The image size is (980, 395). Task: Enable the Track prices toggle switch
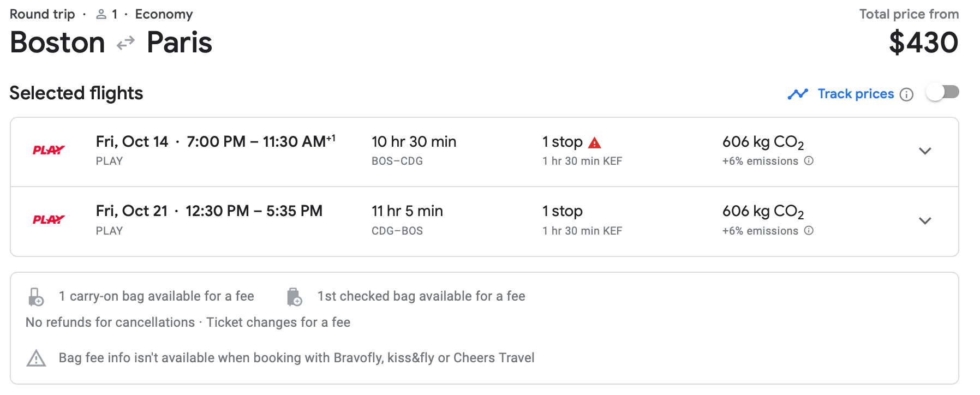(x=942, y=93)
